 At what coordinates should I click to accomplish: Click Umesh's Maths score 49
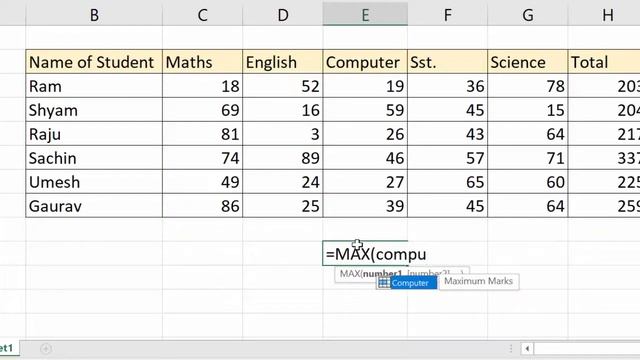[202, 182]
